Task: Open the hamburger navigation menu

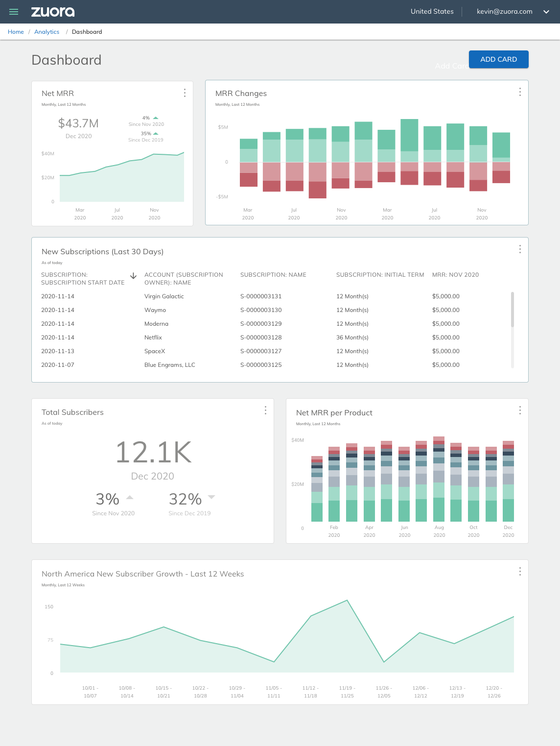Action: [x=14, y=12]
